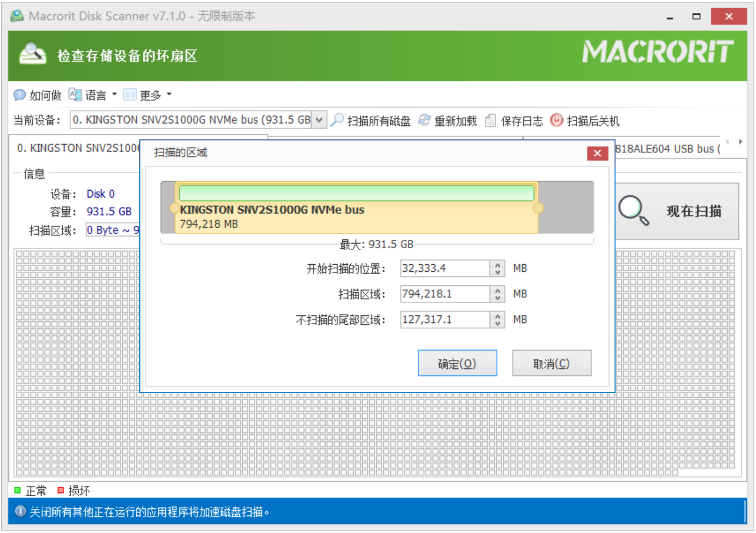
Task: Click the 现在扫描 button
Action: pos(676,211)
